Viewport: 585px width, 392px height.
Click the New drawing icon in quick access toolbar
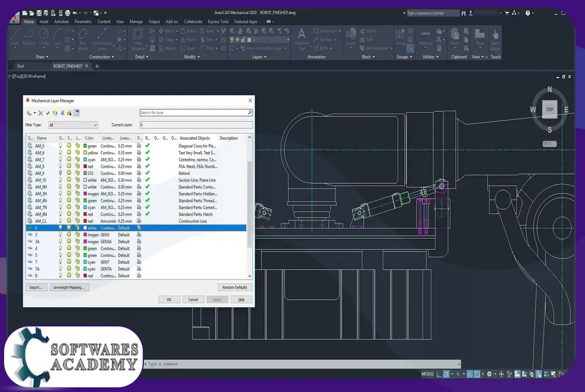click(x=25, y=13)
